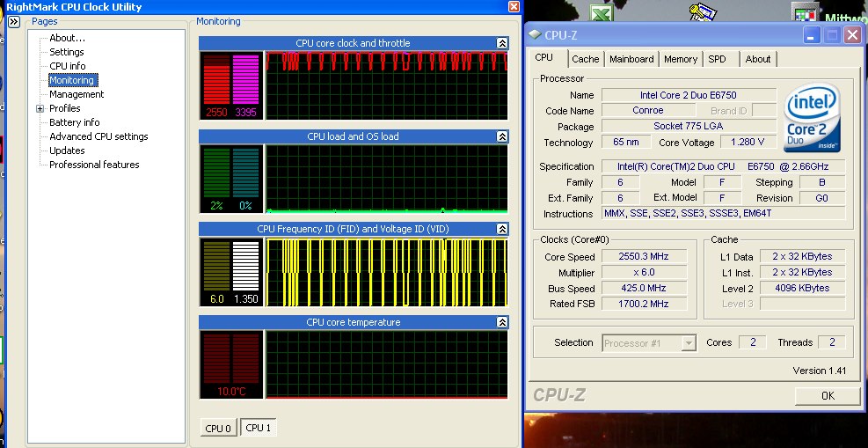Click the FID and VID yellow graph
The height and width of the screenshot is (448, 868).
click(386, 273)
